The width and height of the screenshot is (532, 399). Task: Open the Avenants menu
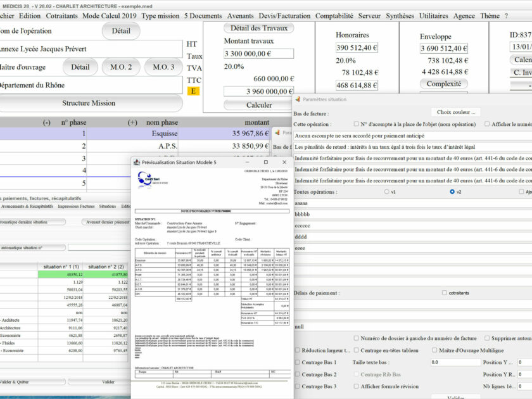point(240,16)
